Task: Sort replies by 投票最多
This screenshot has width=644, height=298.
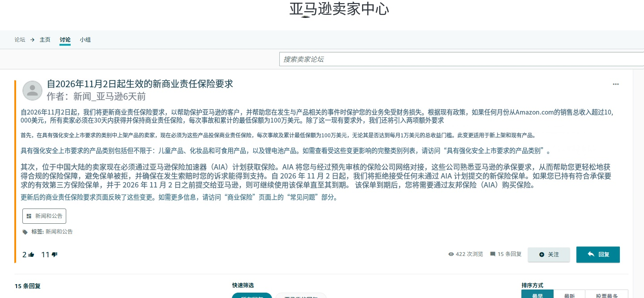Action: (x=606, y=296)
